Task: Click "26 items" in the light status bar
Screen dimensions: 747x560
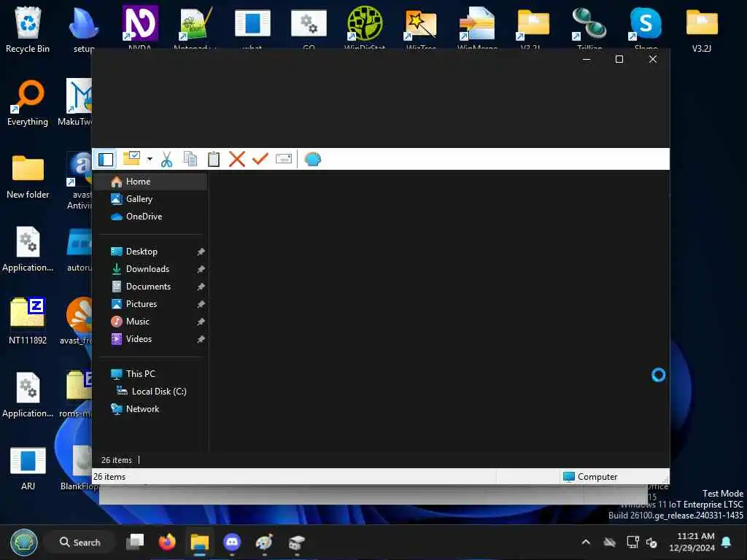Action: (x=109, y=477)
